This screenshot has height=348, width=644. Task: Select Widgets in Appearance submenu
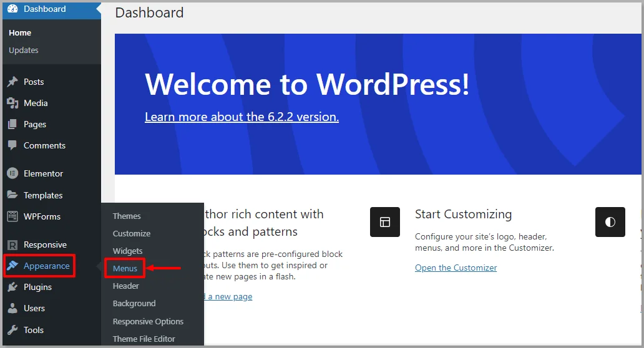(128, 251)
